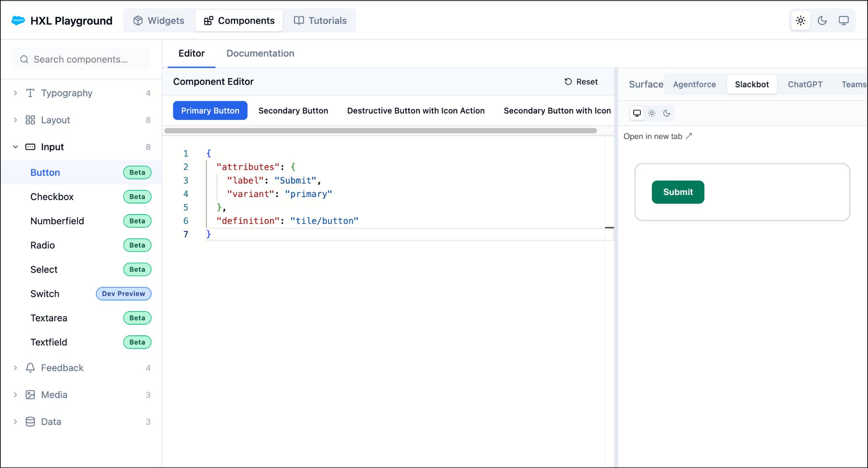
Task: Click the Media image icon
Action: pyautogui.click(x=30, y=395)
